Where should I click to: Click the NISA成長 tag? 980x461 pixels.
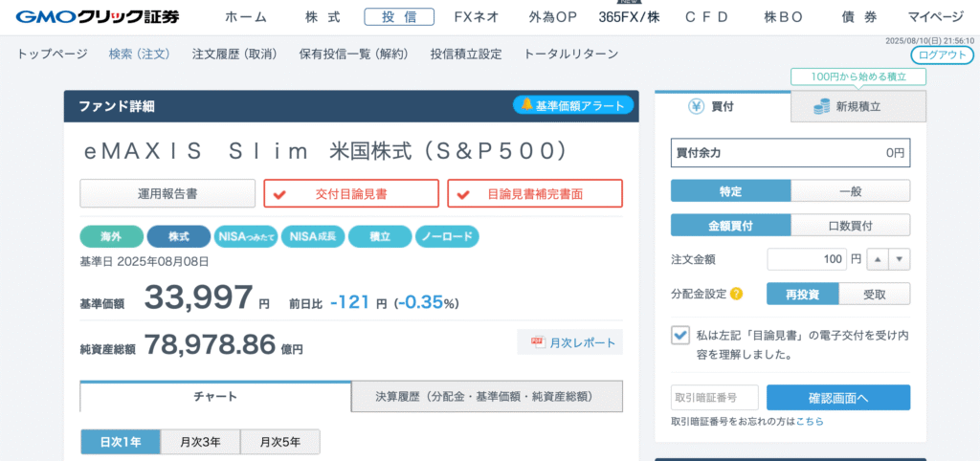313,237
